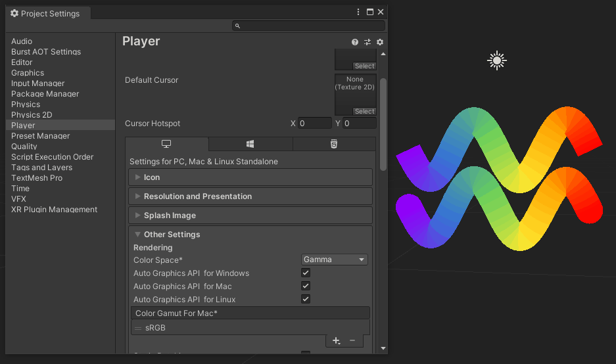Click the Project Settings tab title
This screenshot has width=616, height=364.
click(x=50, y=13)
